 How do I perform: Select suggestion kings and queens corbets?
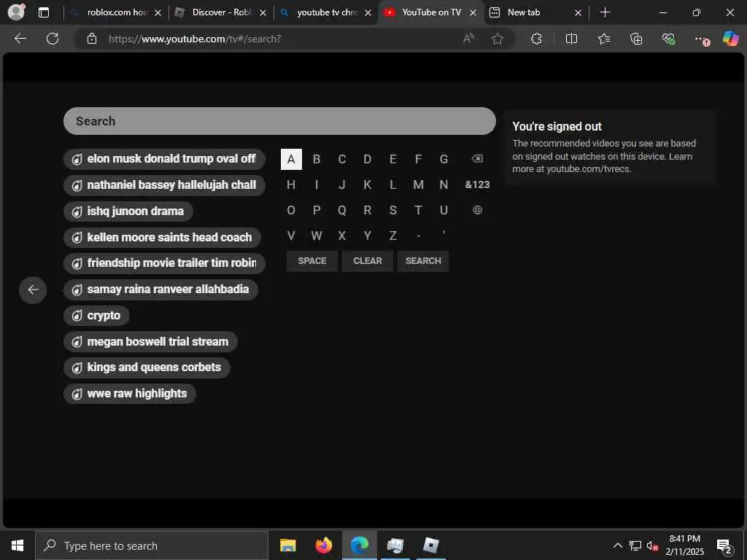(x=147, y=367)
